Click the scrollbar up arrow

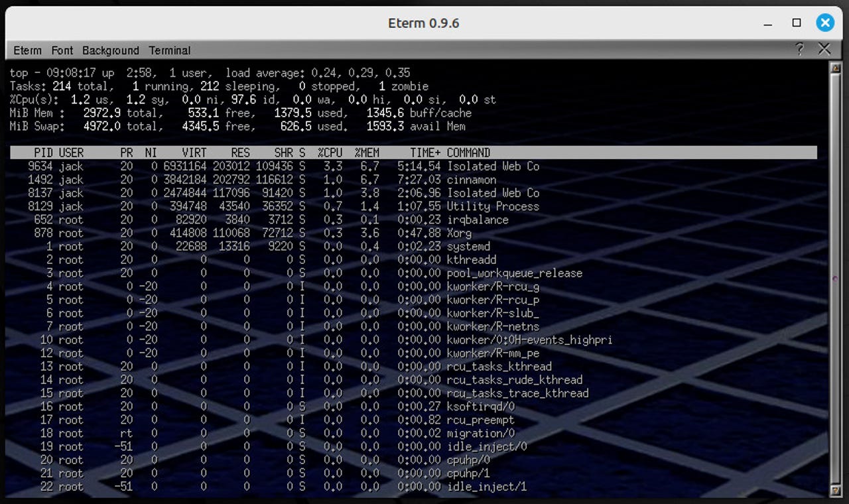point(836,67)
